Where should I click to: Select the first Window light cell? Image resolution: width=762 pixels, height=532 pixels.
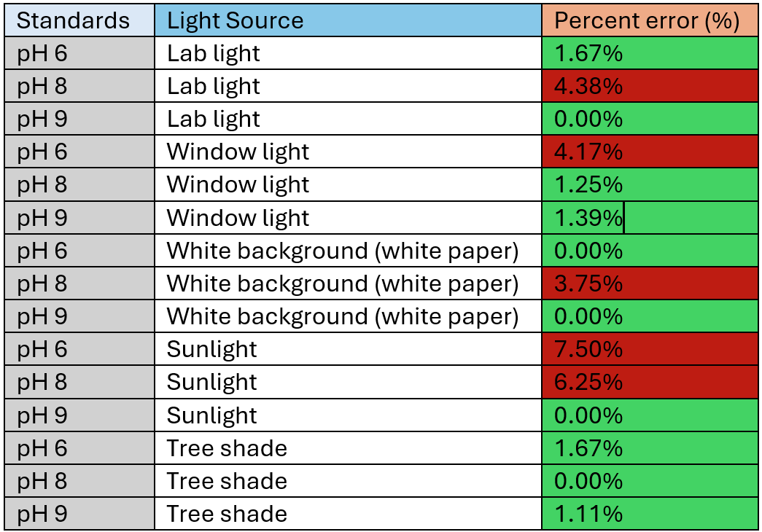(348, 152)
